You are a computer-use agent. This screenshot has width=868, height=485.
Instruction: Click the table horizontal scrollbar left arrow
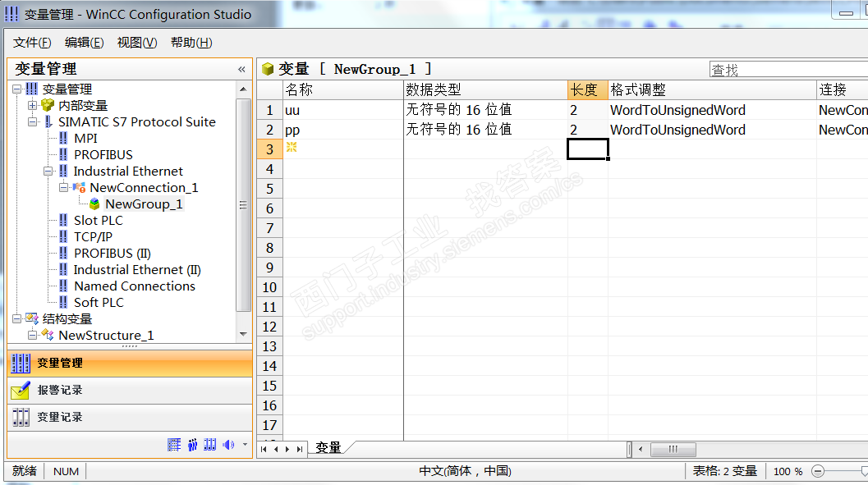(641, 449)
